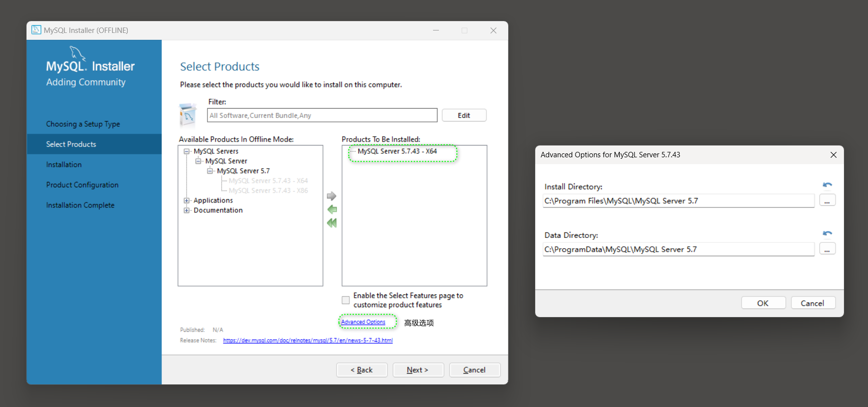The width and height of the screenshot is (868, 407).
Task: Select MySQL Server 5.7.43 - X64 to be installed
Action: tap(397, 151)
